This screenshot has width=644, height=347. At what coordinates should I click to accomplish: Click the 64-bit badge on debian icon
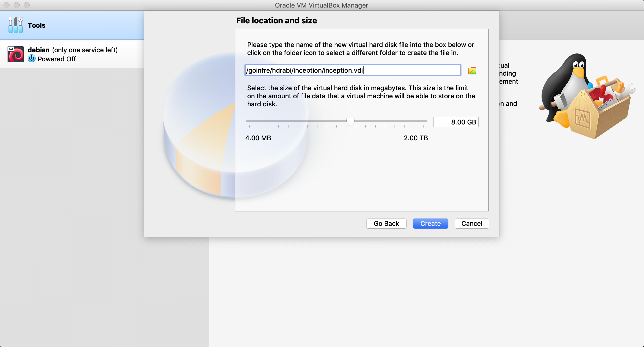(11, 49)
